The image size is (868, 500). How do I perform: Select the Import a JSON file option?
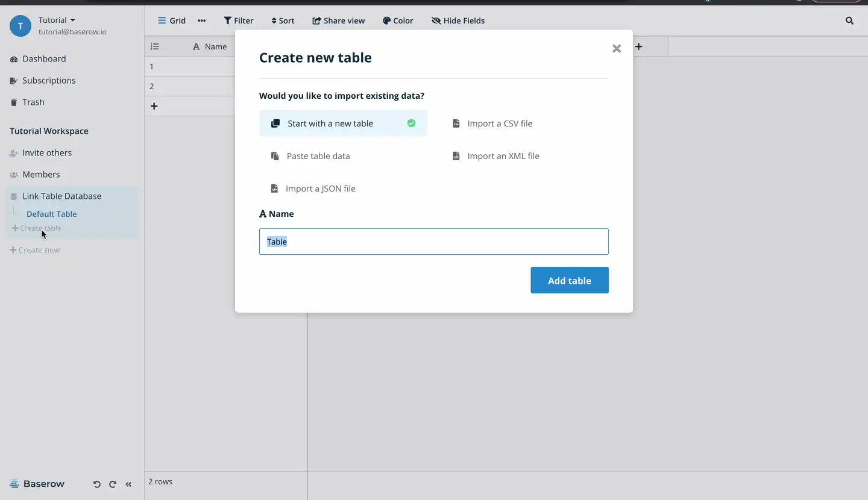click(x=321, y=188)
